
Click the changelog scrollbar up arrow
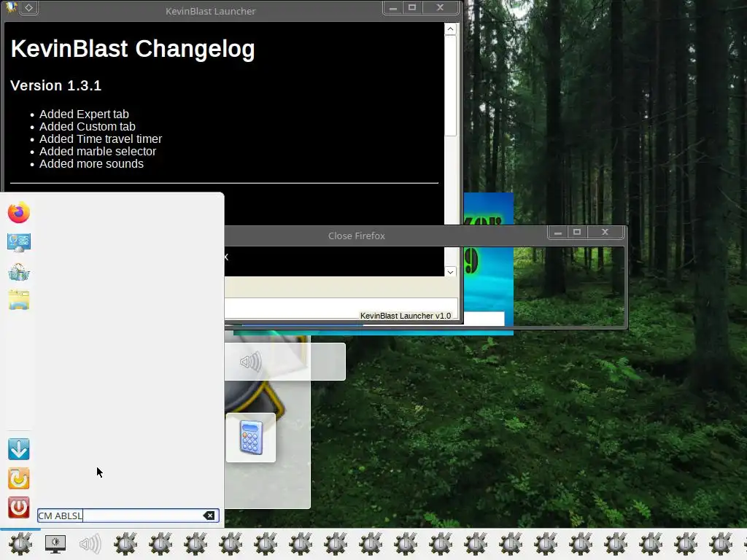click(x=450, y=29)
